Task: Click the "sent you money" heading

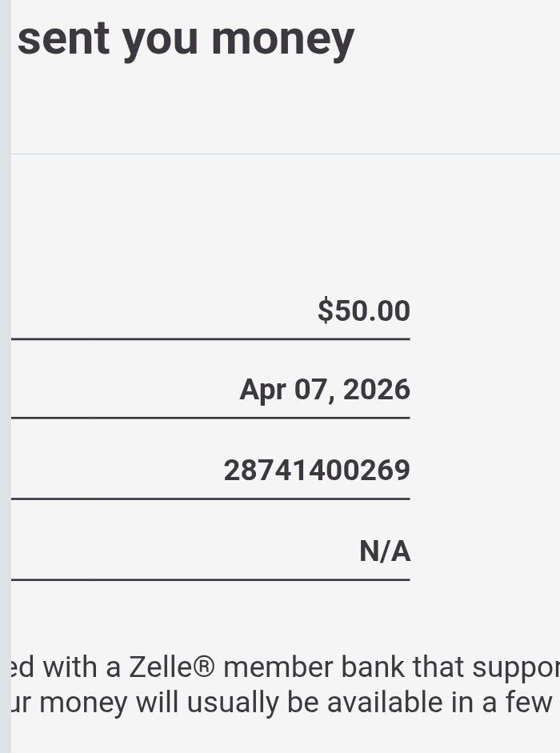Action: click(185, 38)
